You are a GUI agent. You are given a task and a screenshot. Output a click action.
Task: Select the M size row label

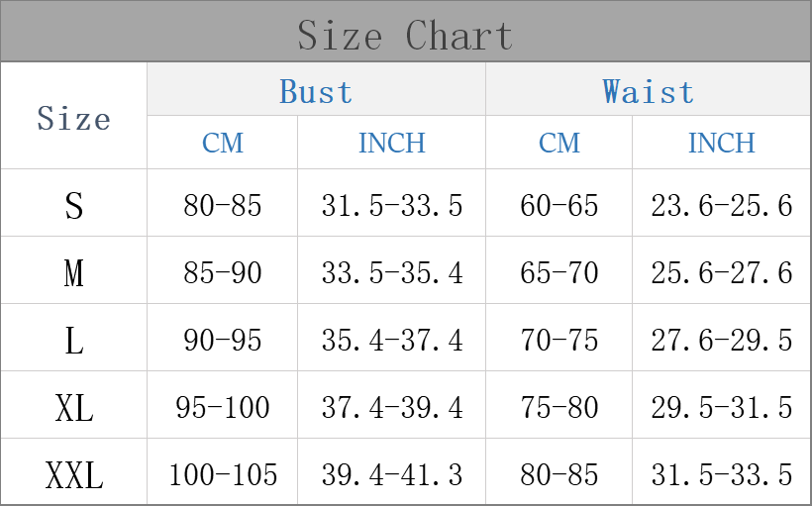tap(73, 273)
